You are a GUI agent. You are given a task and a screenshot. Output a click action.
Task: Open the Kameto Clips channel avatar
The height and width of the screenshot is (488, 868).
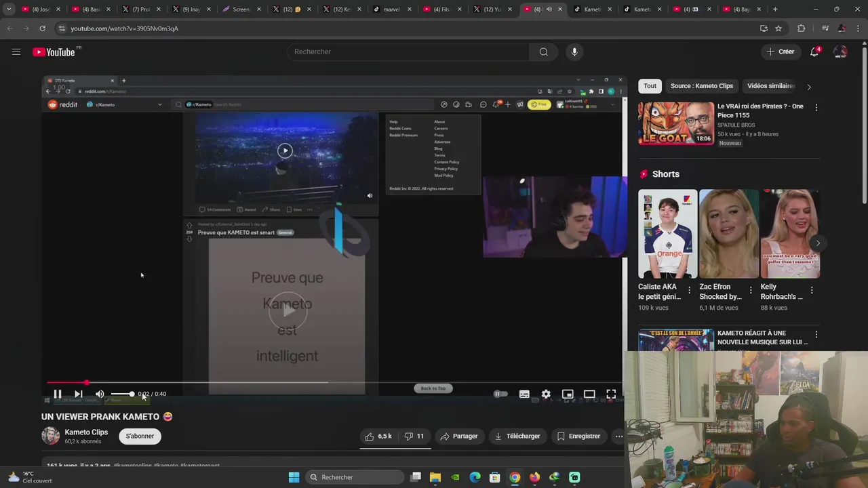[x=50, y=436]
